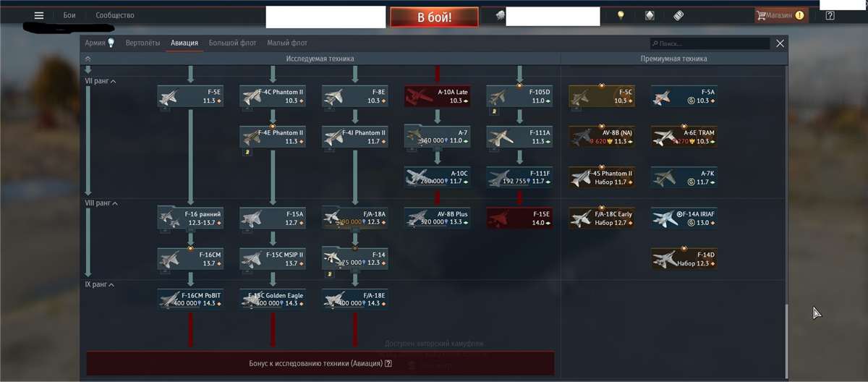868x382 pixels.
Task: Open the Бои menu
Action: point(69,15)
